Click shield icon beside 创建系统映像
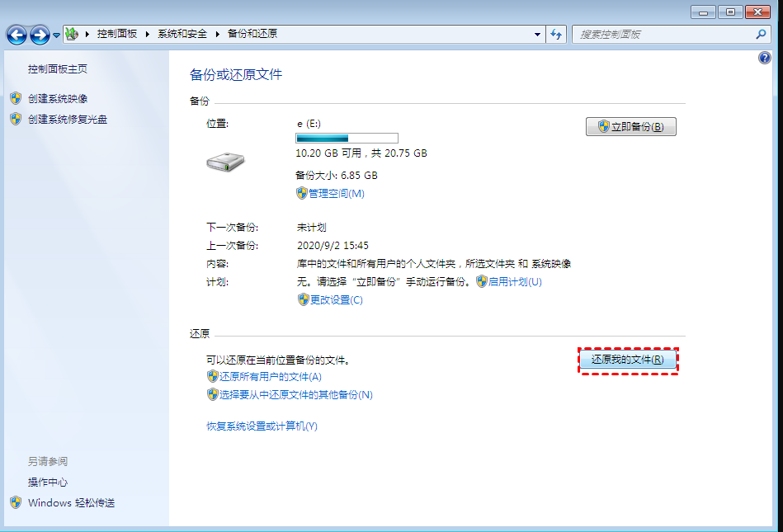The image size is (783, 532). click(x=16, y=98)
